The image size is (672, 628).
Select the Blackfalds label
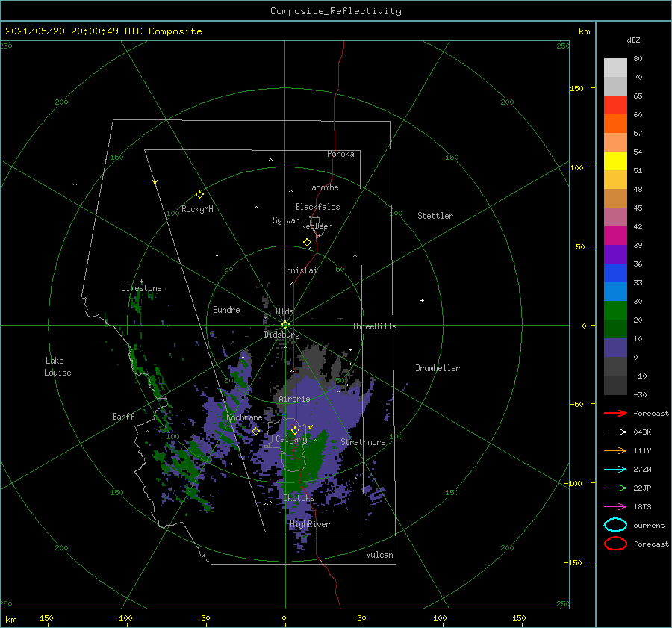pyautogui.click(x=317, y=207)
